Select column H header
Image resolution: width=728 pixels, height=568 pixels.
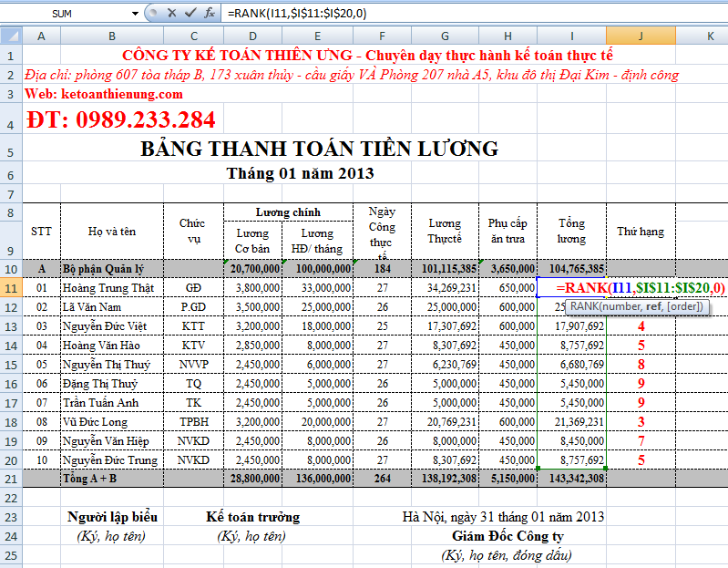tap(508, 36)
